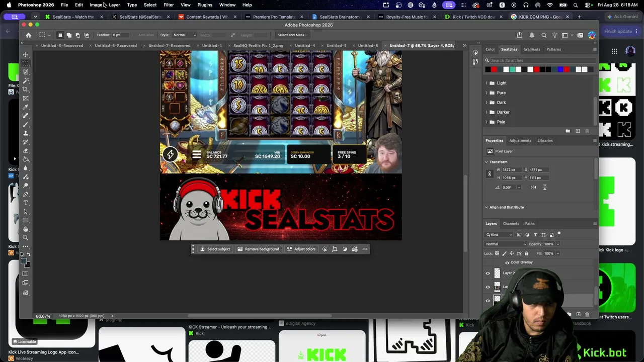Select the Pen tool

click(26, 194)
